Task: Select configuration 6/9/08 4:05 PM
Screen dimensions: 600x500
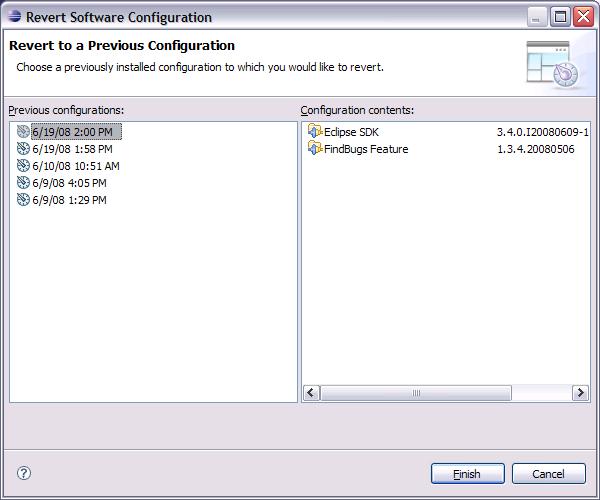Action: coord(69,183)
